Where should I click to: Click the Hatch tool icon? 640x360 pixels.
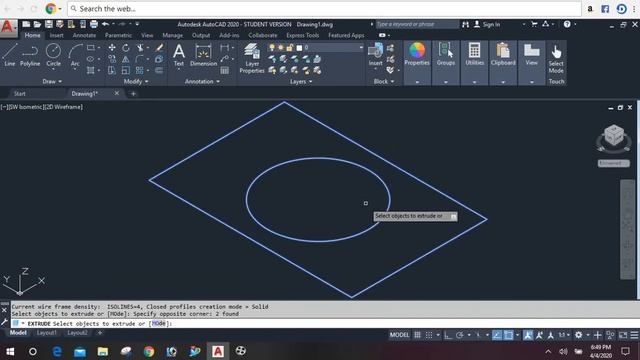coord(91,70)
